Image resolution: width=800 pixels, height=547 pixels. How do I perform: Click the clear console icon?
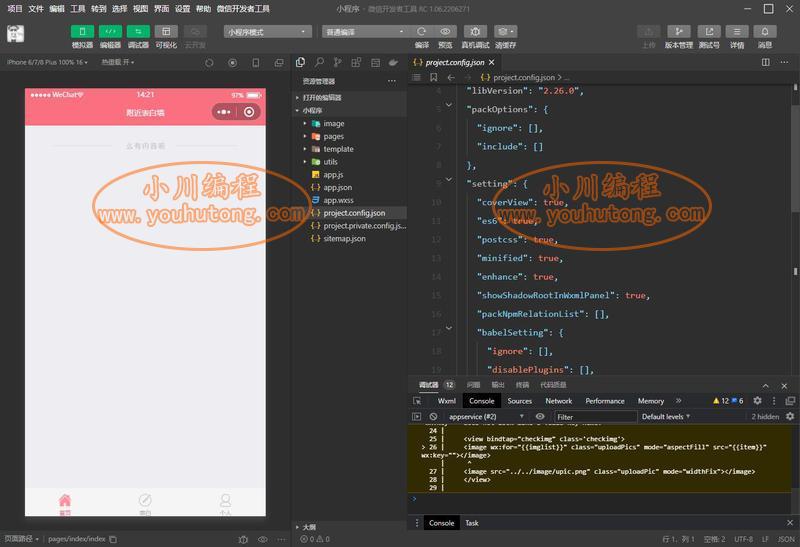(433, 416)
